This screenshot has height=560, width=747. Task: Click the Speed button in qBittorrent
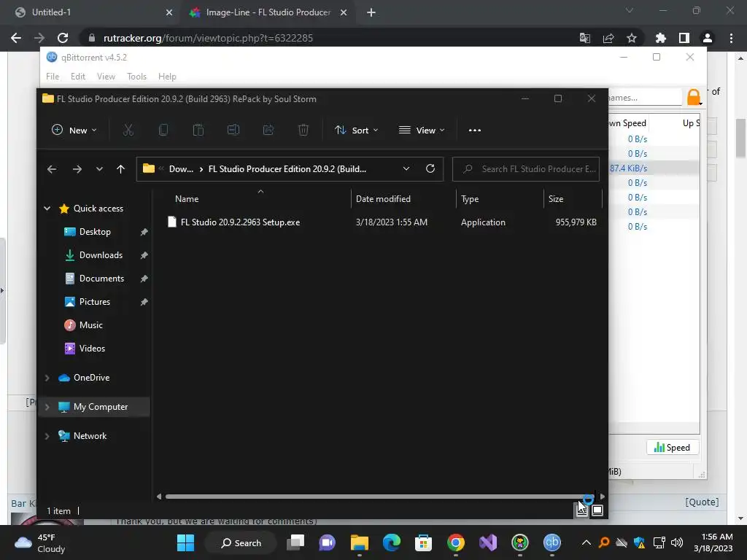tap(672, 448)
